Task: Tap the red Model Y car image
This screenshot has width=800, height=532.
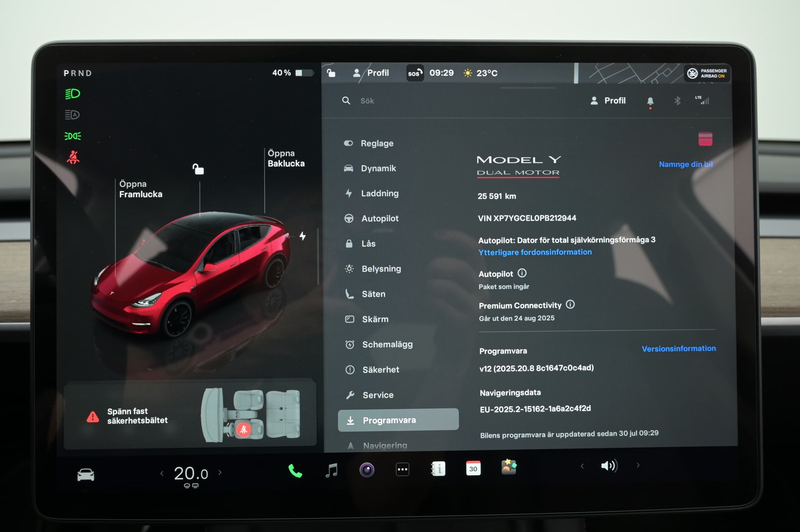Action: click(x=190, y=275)
